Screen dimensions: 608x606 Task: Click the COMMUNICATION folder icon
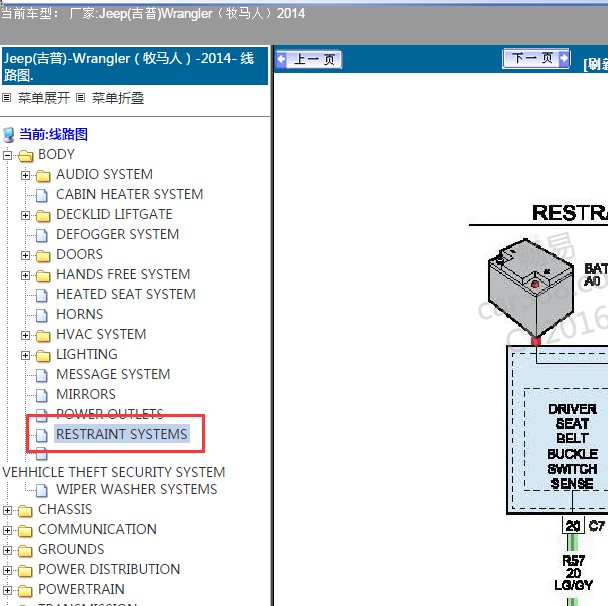click(25, 530)
